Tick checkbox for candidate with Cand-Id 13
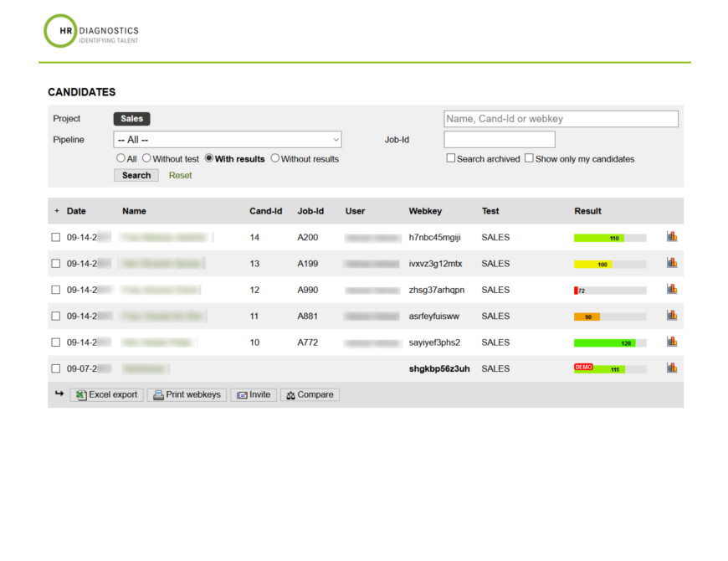The width and height of the screenshot is (728, 561). pos(56,264)
